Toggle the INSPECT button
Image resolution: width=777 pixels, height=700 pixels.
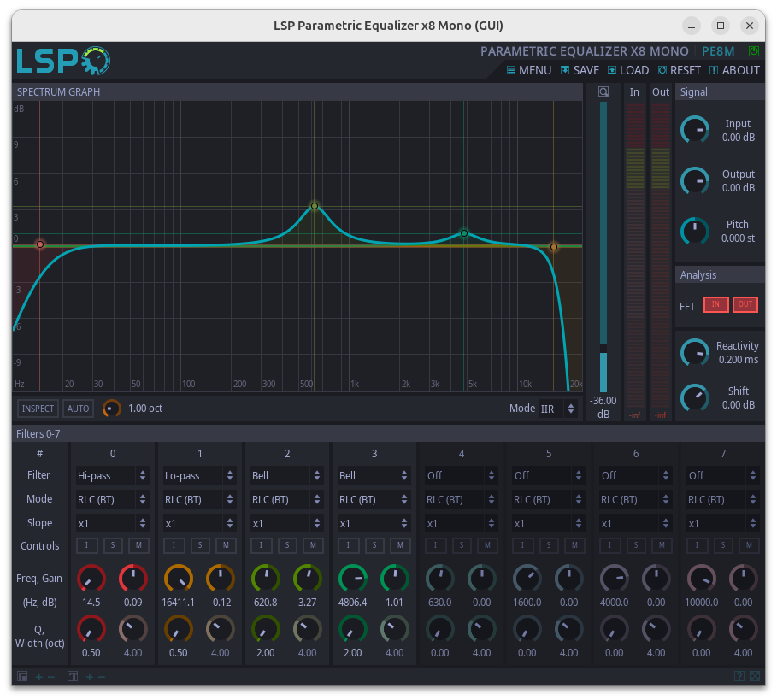click(x=38, y=409)
